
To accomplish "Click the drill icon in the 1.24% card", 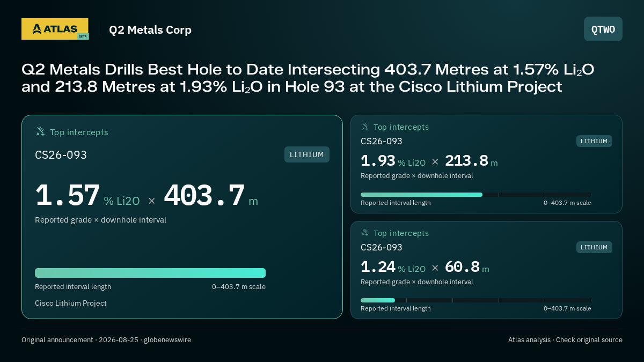I will click(365, 233).
